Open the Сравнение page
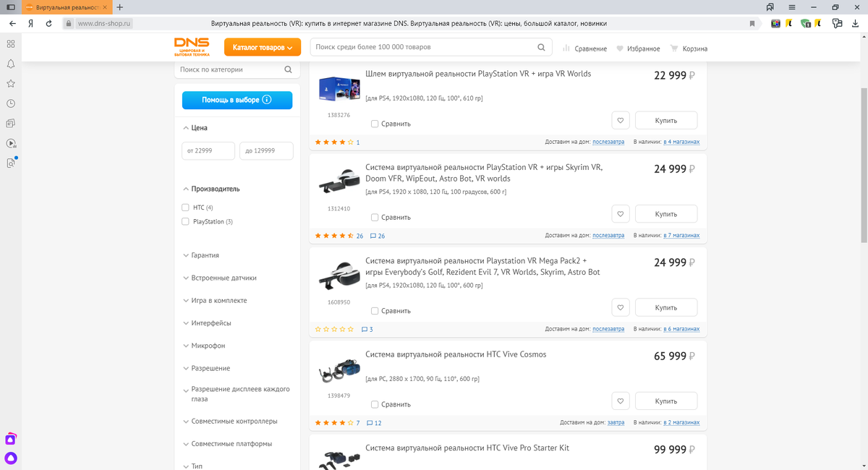 [584, 48]
